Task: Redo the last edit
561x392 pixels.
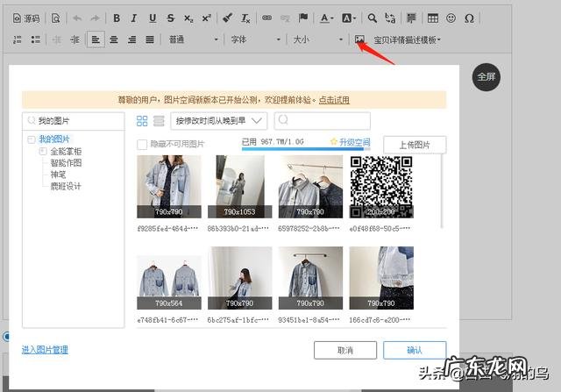Action: pyautogui.click(x=95, y=18)
